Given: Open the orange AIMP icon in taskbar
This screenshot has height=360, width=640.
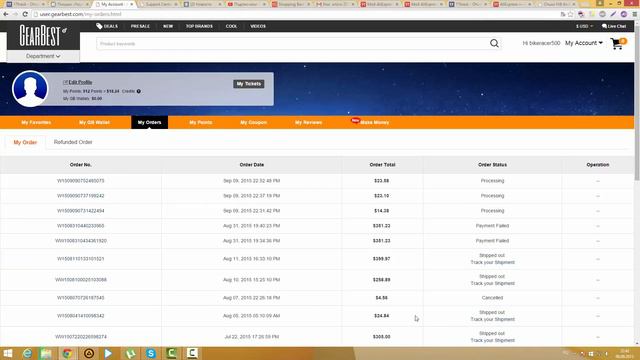Looking at the screenshot, I should (x=89, y=353).
